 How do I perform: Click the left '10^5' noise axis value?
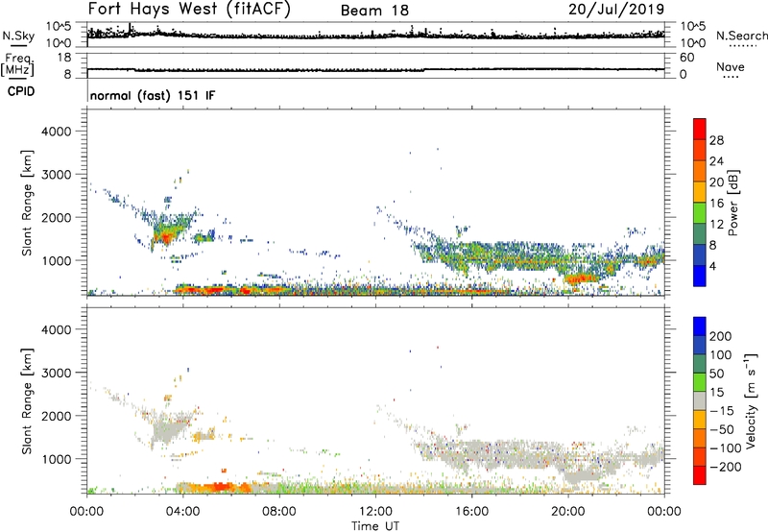pos(59,27)
